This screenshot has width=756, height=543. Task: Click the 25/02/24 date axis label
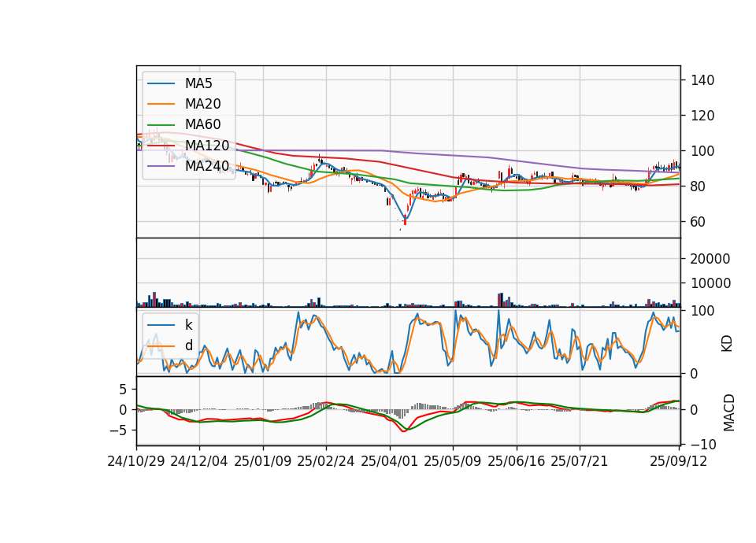point(326,461)
